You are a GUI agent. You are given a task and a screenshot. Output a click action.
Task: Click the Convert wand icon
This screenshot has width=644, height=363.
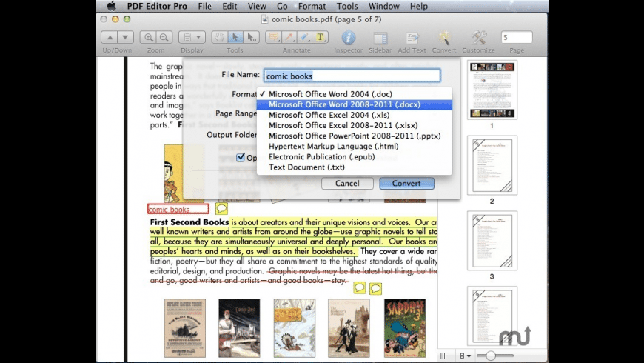point(444,38)
